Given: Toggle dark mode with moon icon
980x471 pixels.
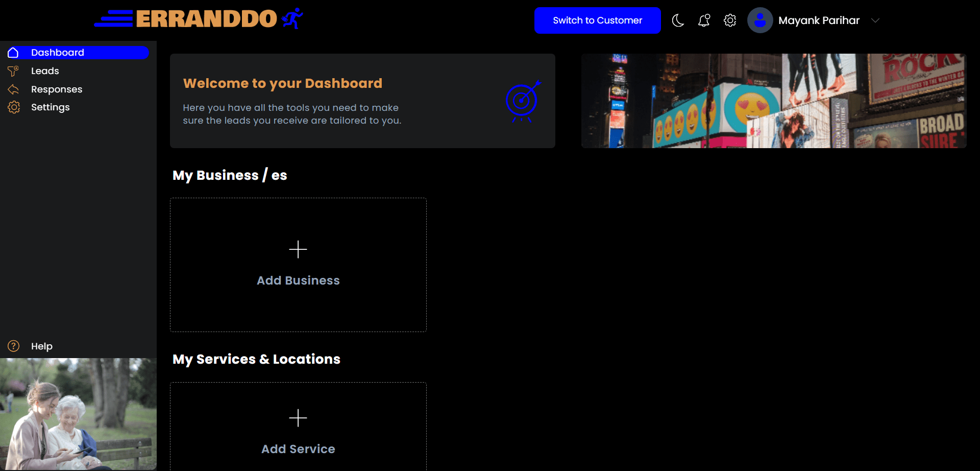Looking at the screenshot, I should tap(678, 20).
